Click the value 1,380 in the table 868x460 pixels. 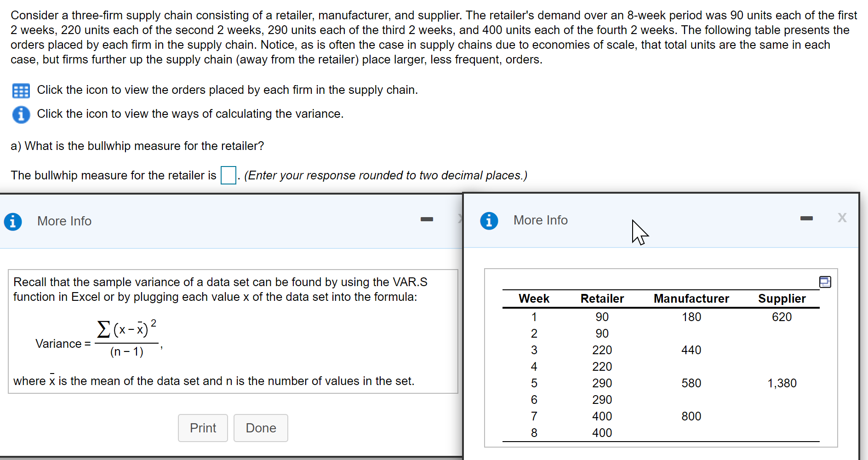tap(782, 383)
